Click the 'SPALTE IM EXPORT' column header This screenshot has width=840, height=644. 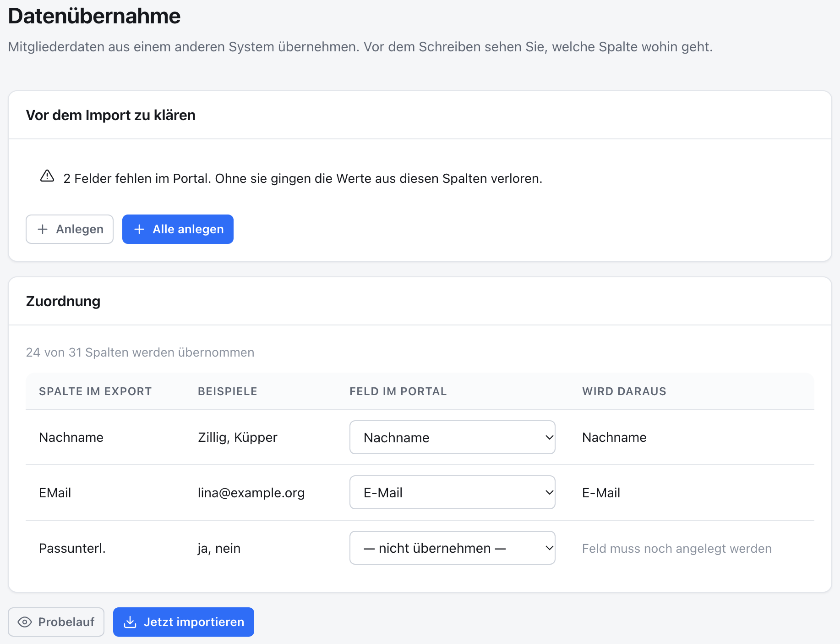95,391
